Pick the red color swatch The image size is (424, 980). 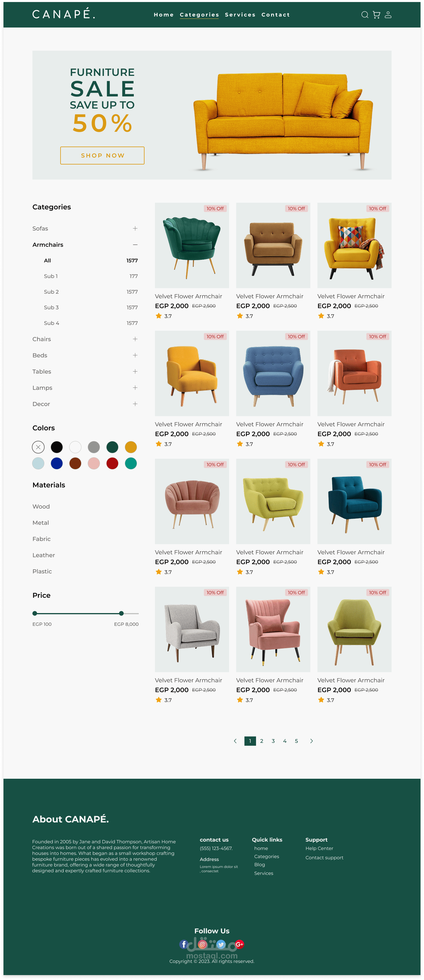click(112, 463)
